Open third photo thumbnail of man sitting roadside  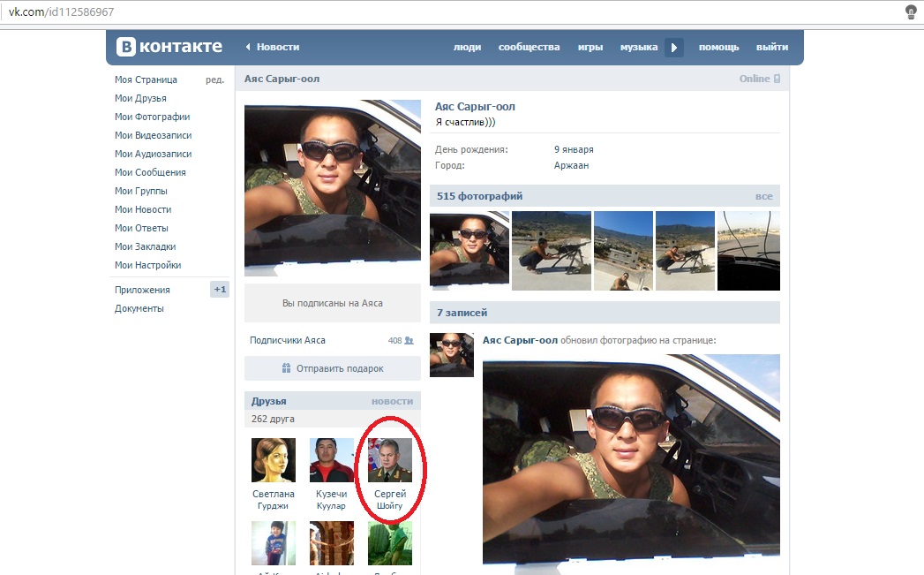click(623, 251)
